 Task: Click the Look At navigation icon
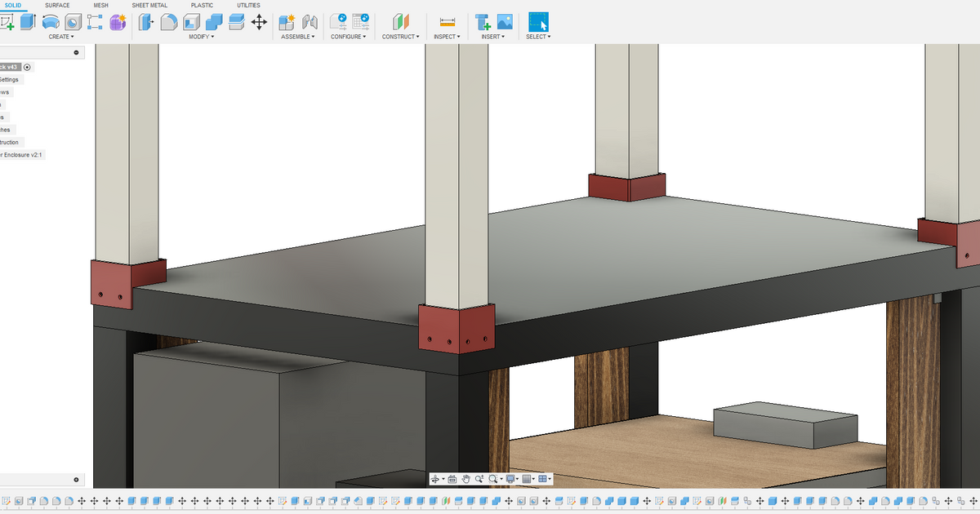coord(452,479)
